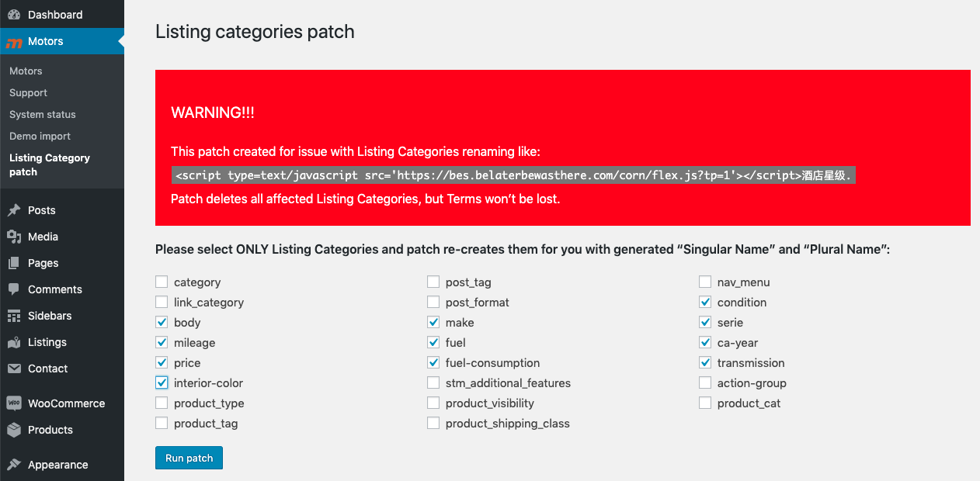
Task: Uncheck the mileage checkbox
Action: [162, 342]
